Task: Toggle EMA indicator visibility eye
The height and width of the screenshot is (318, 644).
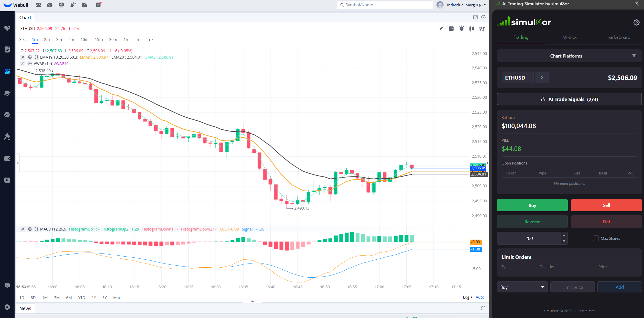Action: coord(30,57)
